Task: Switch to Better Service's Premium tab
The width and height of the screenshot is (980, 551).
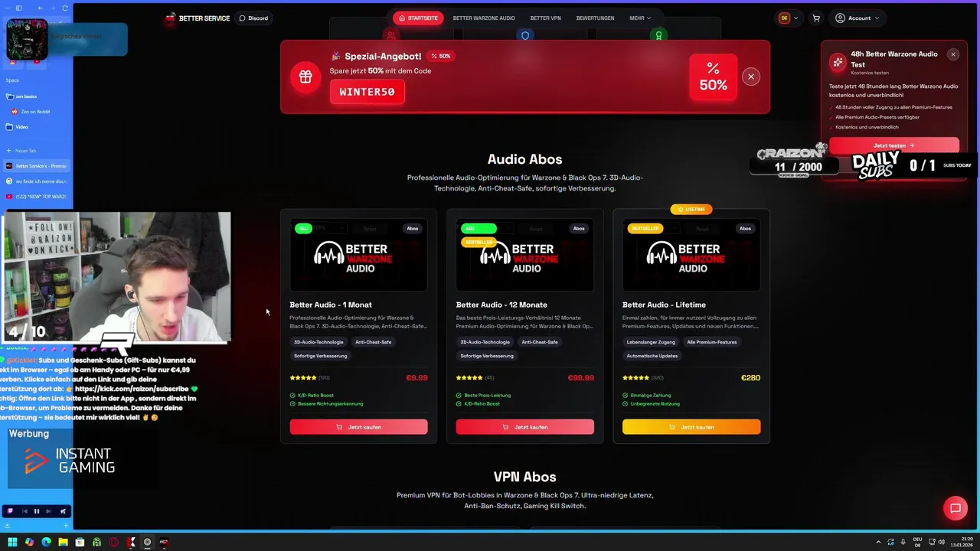Action: 37,166
